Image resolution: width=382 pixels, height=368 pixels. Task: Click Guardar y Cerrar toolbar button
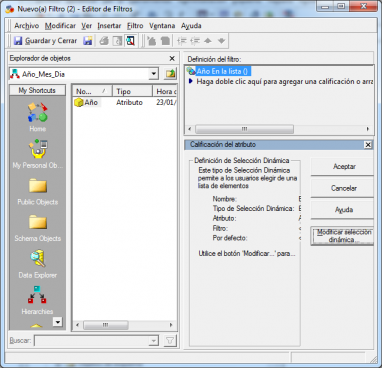pos(45,41)
